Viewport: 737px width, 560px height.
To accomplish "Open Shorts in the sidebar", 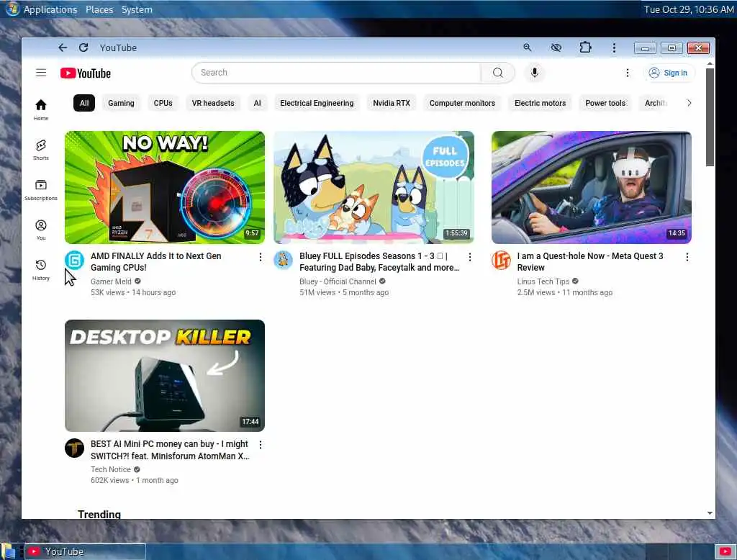I will 41,150.
